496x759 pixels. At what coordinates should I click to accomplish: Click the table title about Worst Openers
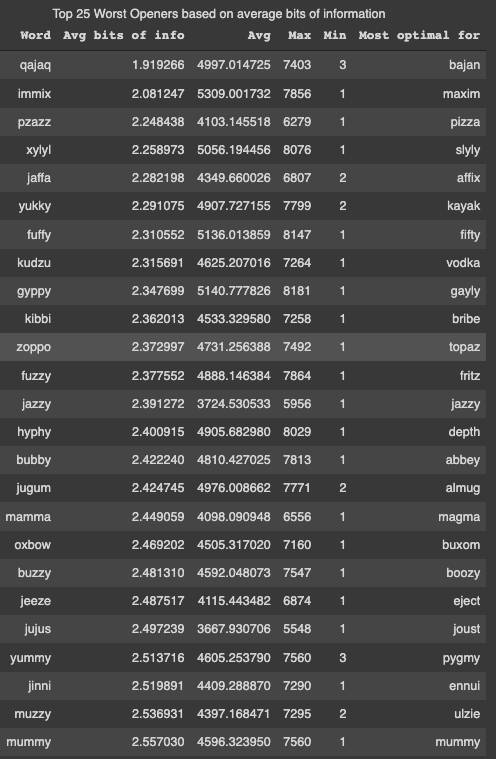click(x=219, y=14)
